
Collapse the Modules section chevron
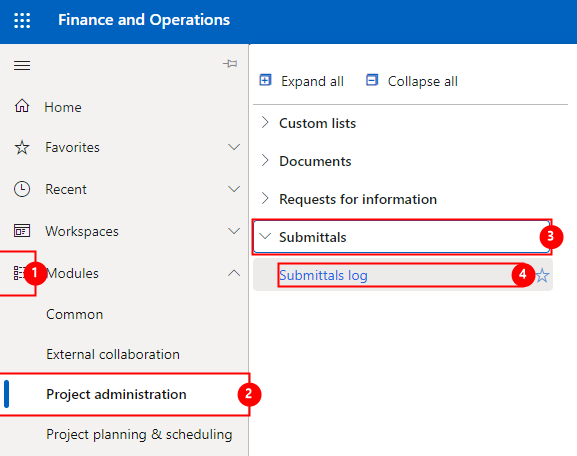(x=234, y=273)
